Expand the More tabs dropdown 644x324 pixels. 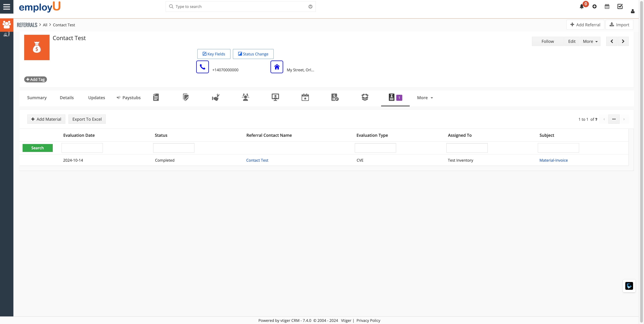[x=425, y=98]
